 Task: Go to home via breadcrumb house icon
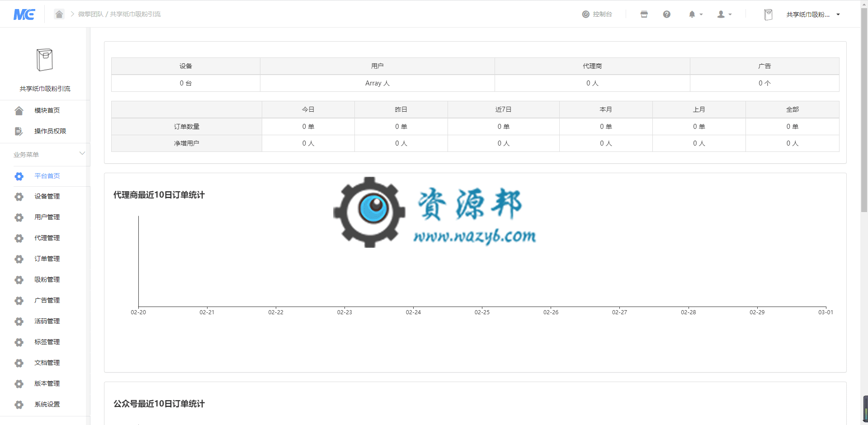pyautogui.click(x=59, y=14)
